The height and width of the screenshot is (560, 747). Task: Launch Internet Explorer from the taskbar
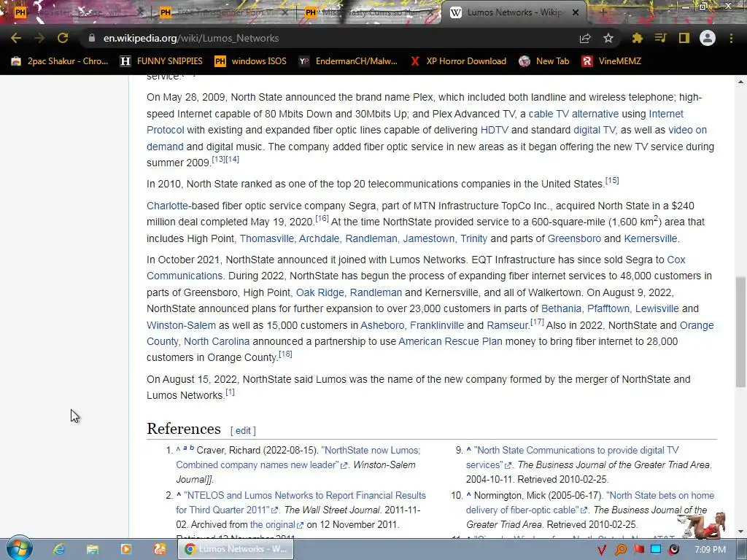point(59,549)
